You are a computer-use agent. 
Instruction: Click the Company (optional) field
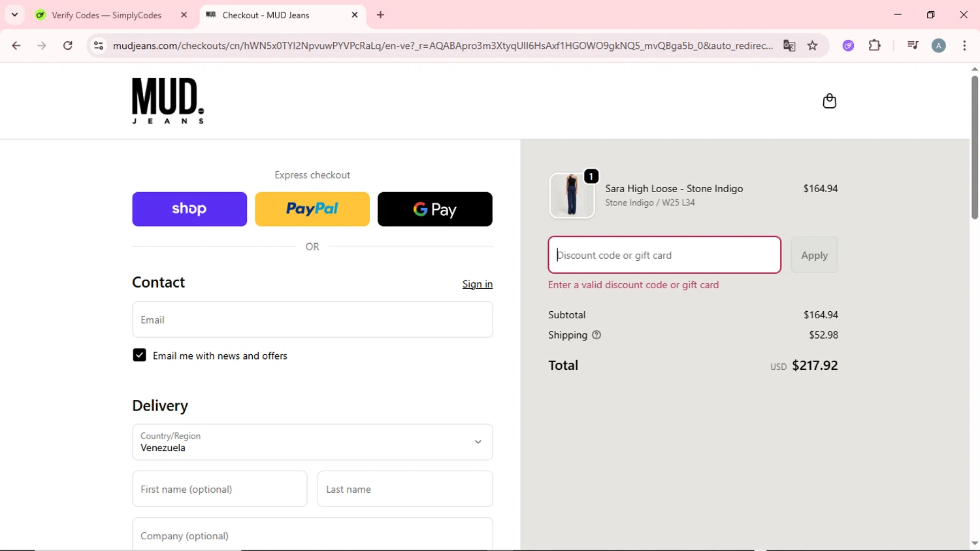coord(312,535)
